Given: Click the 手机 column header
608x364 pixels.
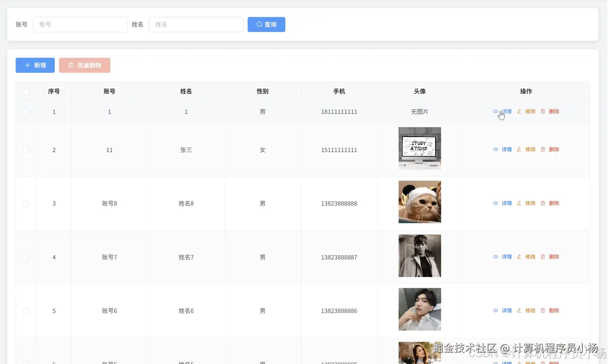Looking at the screenshot, I should 339,91.
